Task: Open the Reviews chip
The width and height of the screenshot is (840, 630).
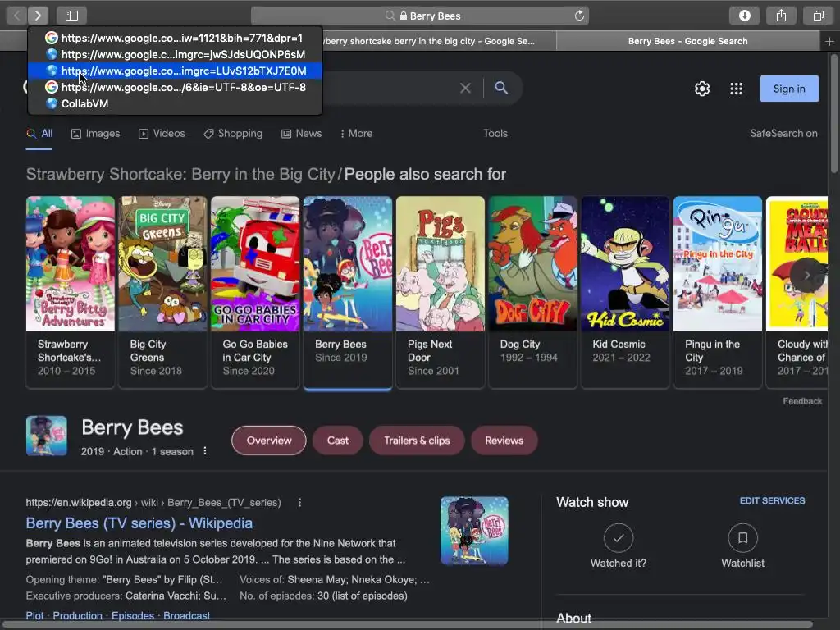Action: click(504, 441)
